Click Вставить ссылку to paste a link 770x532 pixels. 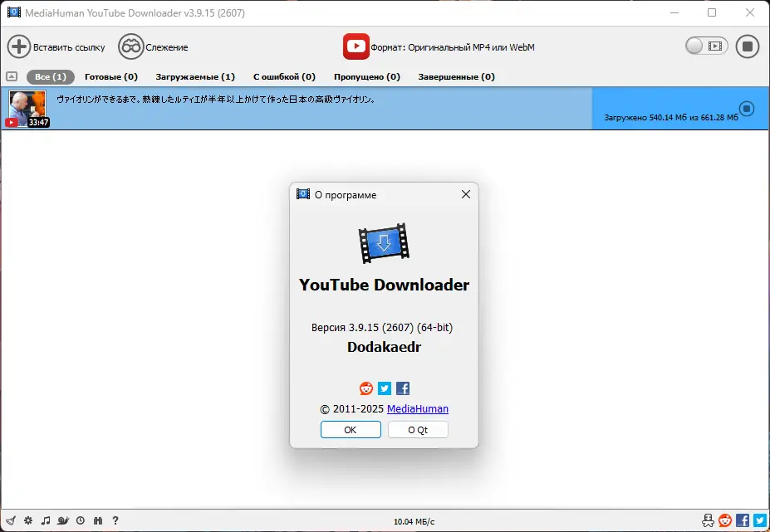tap(58, 46)
